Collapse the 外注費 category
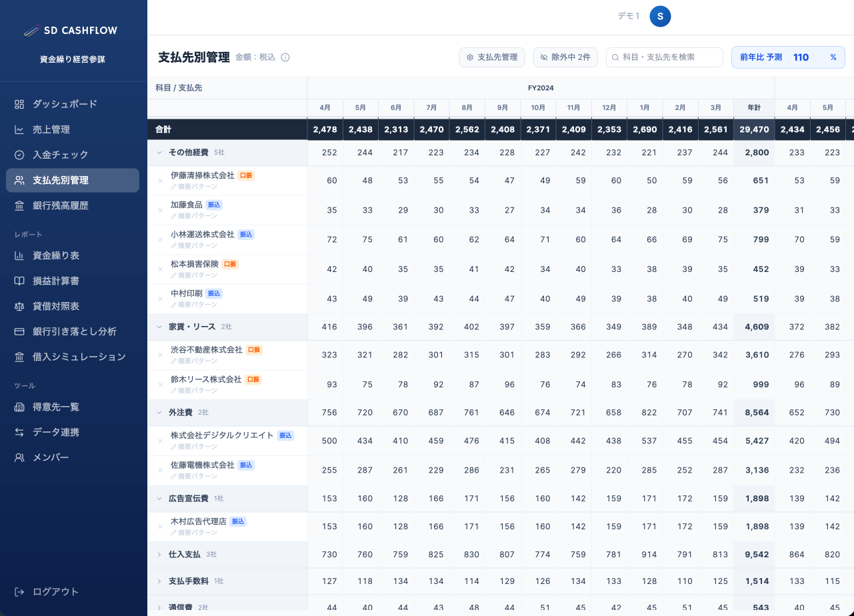 coord(159,413)
